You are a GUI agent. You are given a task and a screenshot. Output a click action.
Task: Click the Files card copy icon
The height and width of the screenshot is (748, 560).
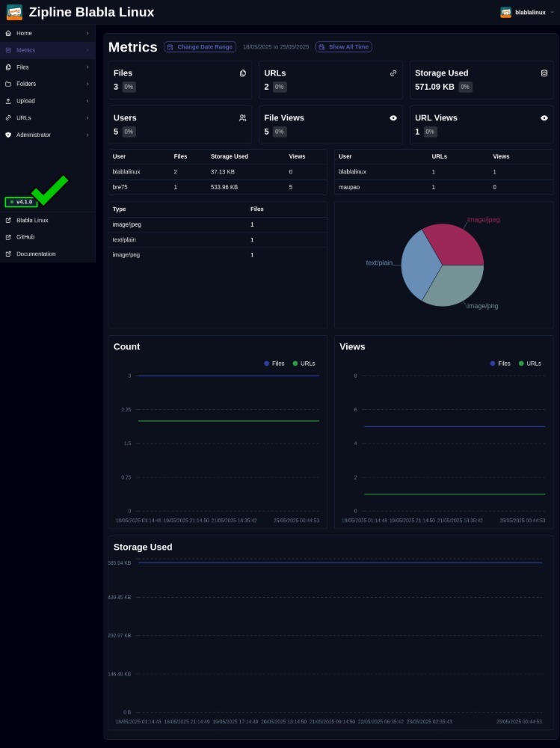click(243, 73)
